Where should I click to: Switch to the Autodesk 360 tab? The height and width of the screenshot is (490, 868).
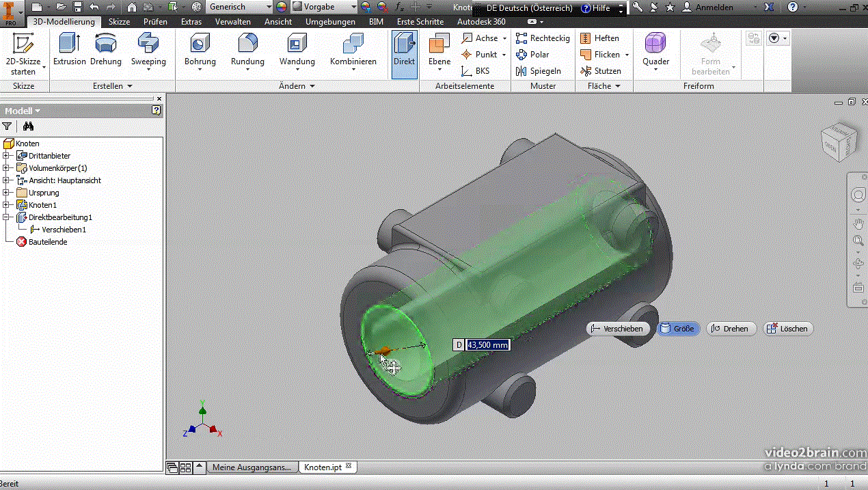[482, 22]
